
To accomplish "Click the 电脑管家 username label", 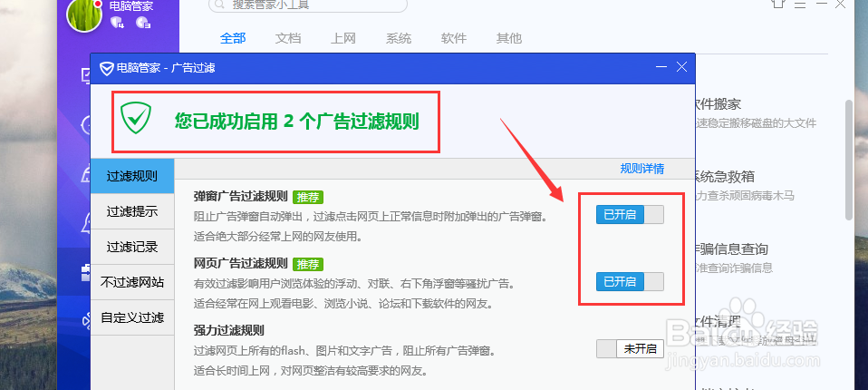I will pyautogui.click(x=131, y=6).
